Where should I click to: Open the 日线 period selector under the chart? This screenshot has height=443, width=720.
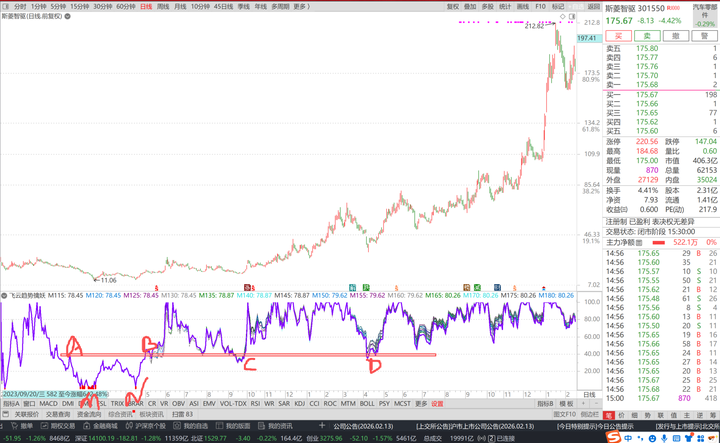589,395
